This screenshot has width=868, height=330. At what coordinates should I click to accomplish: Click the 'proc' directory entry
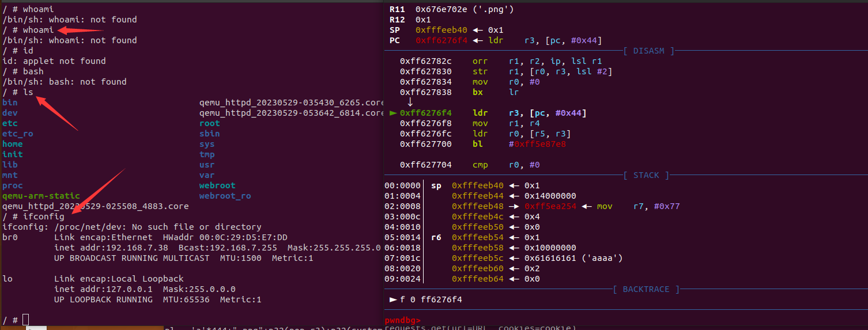click(x=13, y=185)
